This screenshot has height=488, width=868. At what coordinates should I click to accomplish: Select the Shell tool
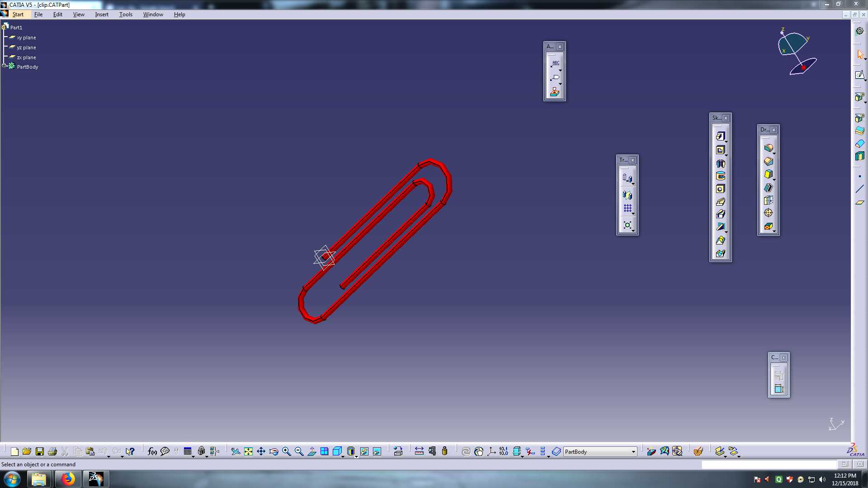768,188
